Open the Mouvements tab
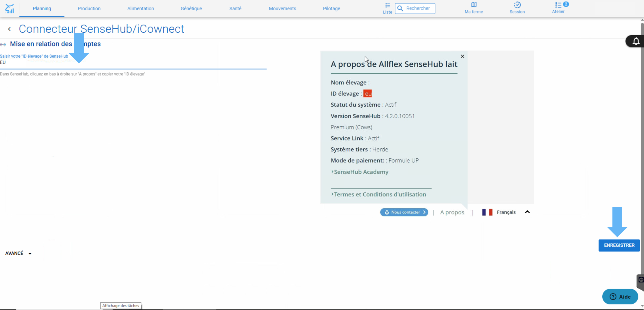 282,8
